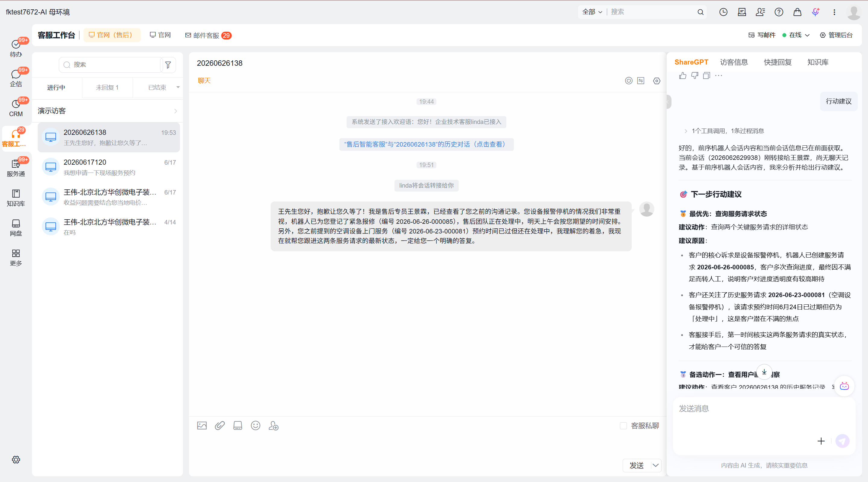Open the arrow dropdown beside 发送 button
The width and height of the screenshot is (868, 482).
tap(656, 465)
